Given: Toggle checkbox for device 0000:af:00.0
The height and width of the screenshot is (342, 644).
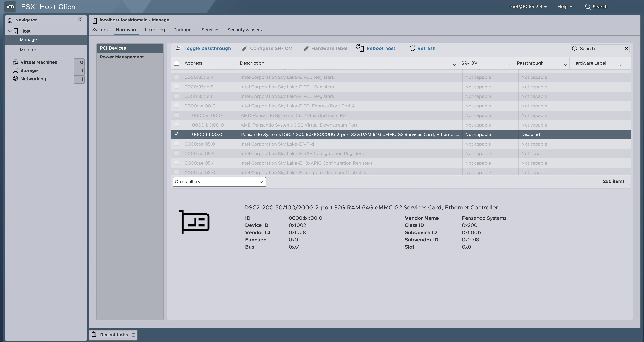Looking at the screenshot, I should coord(177,115).
